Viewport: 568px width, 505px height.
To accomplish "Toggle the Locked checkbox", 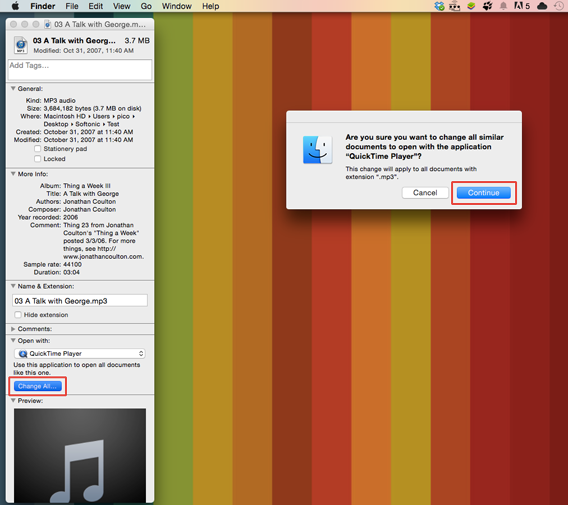I will [37, 159].
